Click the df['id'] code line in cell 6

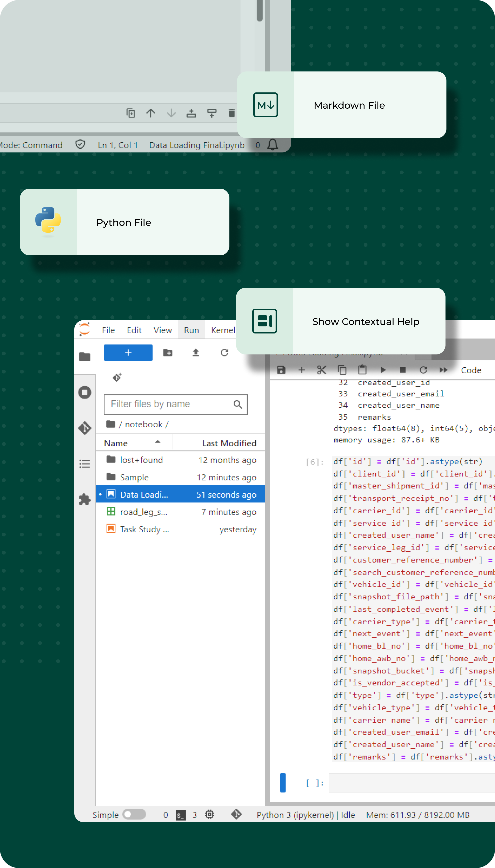tap(408, 461)
